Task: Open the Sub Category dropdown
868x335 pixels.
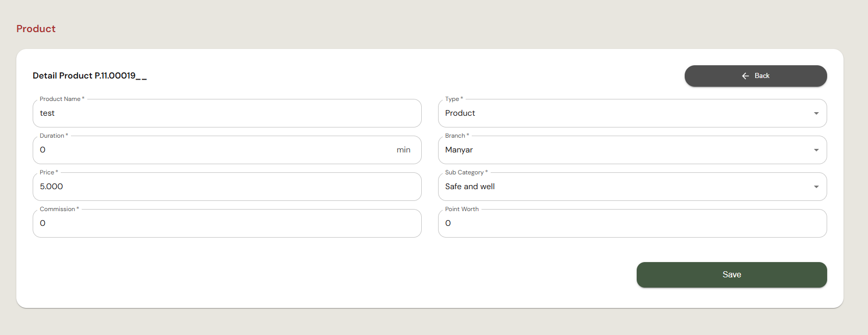Action: point(633,187)
